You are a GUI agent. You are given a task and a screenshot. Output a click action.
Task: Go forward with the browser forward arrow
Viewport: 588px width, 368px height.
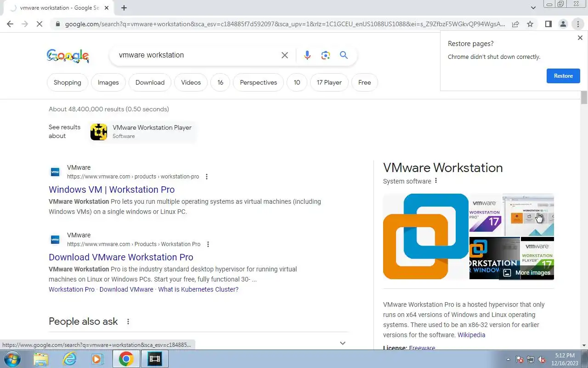(x=25, y=24)
